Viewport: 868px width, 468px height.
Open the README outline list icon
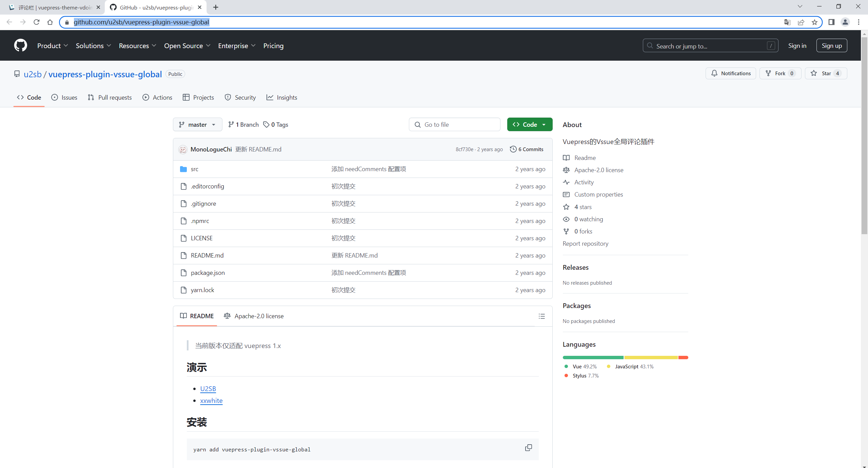pos(542,316)
